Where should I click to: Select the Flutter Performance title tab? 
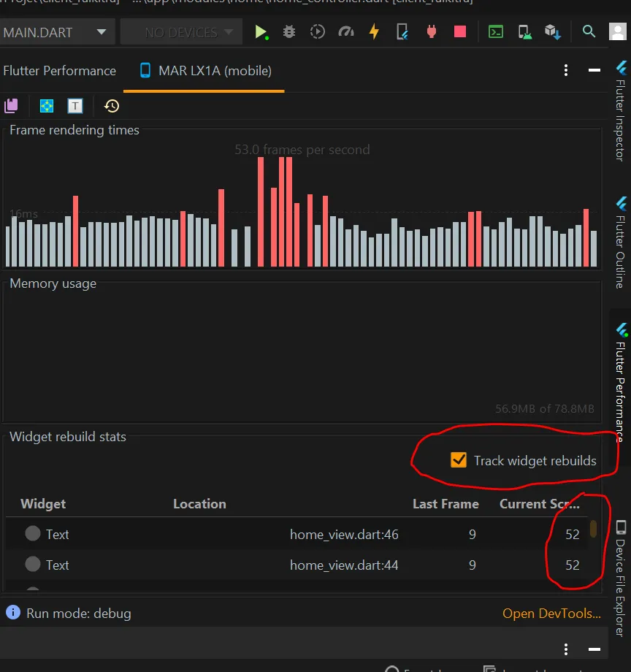pyautogui.click(x=60, y=71)
